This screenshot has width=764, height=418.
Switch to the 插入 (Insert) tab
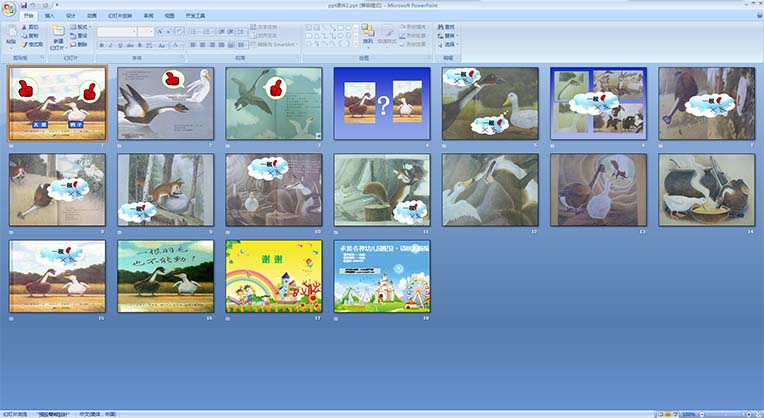(x=50, y=16)
